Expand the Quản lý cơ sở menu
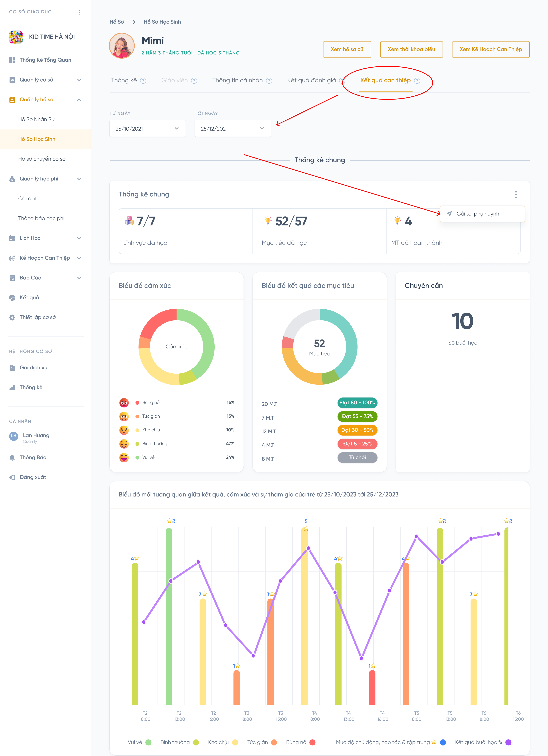The image size is (548, 756). coord(79,80)
